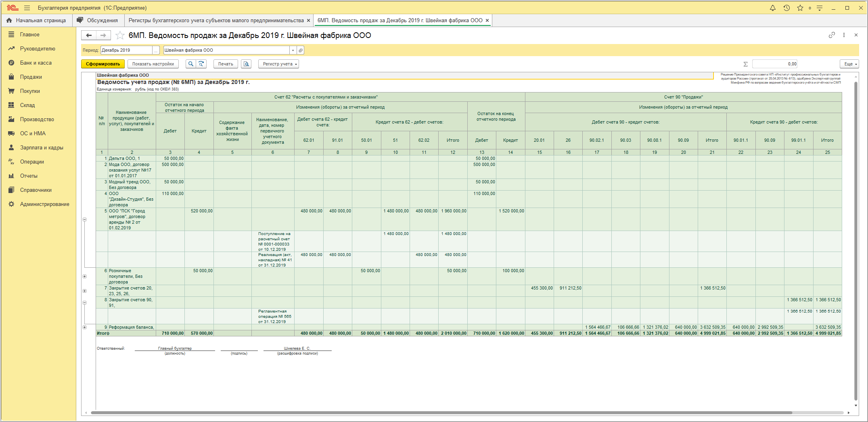Click Сформировать button
This screenshot has width=868, height=422.
[x=103, y=64]
